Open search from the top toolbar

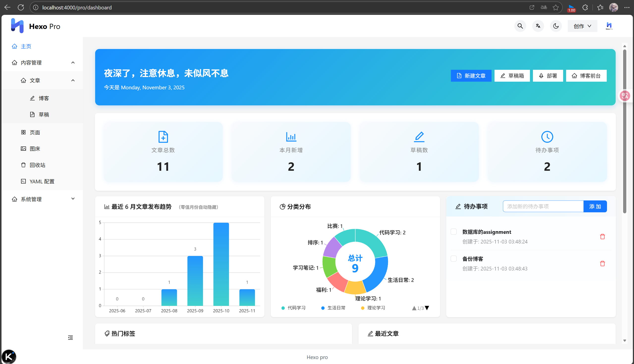click(x=520, y=26)
